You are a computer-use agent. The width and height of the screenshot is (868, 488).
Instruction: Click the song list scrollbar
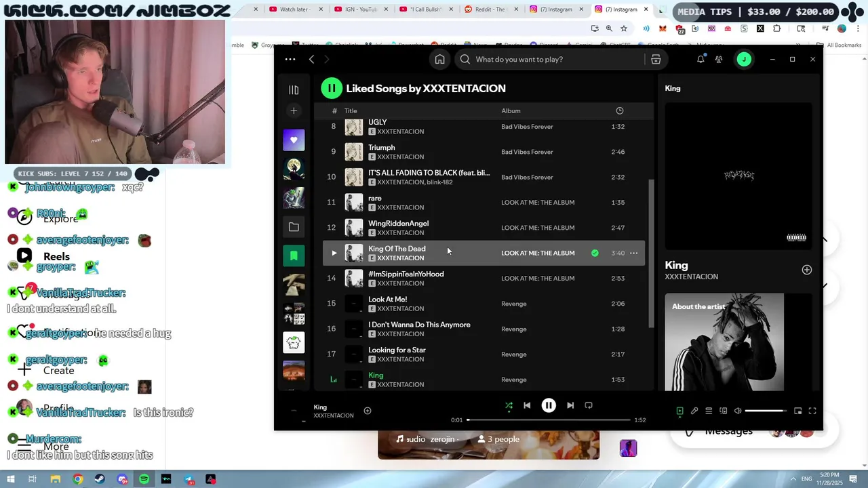[651, 254]
